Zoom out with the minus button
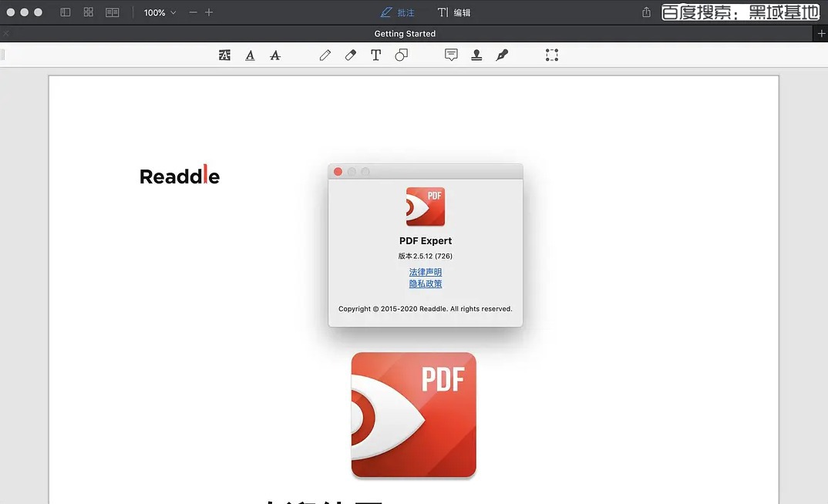 (194, 12)
